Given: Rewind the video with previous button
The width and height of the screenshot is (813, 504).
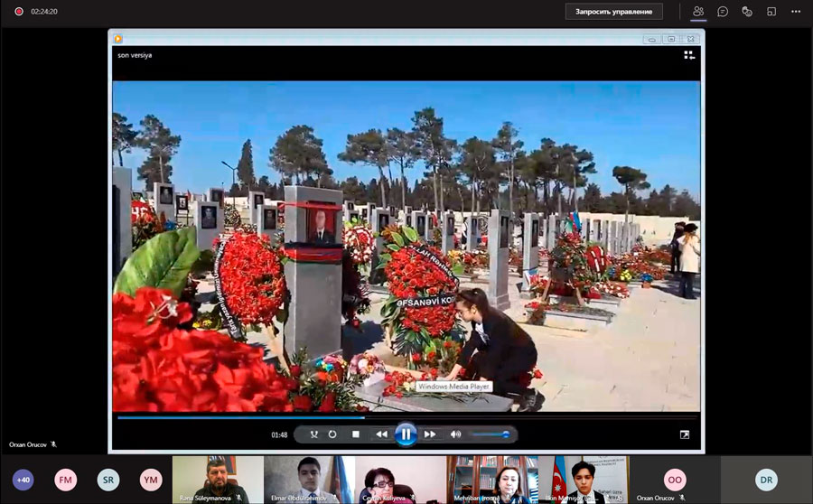Looking at the screenshot, I should coord(381,434).
